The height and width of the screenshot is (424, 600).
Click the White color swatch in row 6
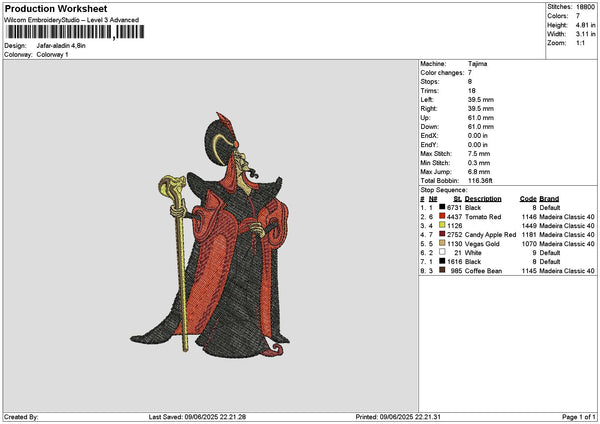pos(442,252)
